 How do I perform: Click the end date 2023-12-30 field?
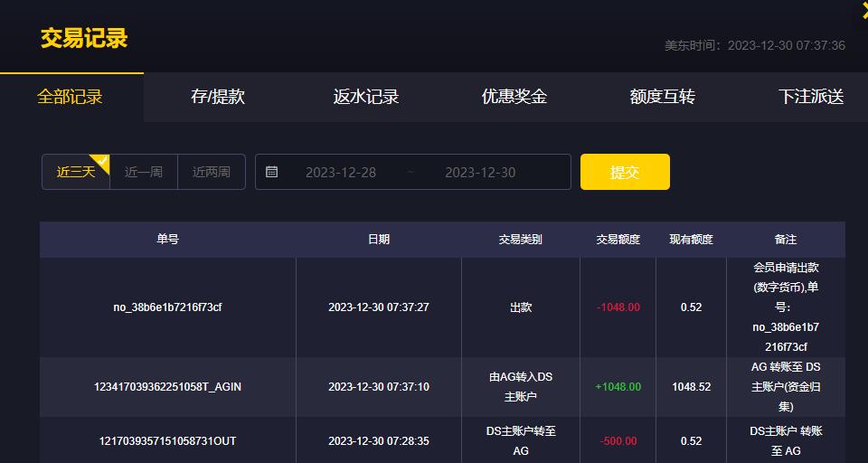pyautogui.click(x=480, y=172)
